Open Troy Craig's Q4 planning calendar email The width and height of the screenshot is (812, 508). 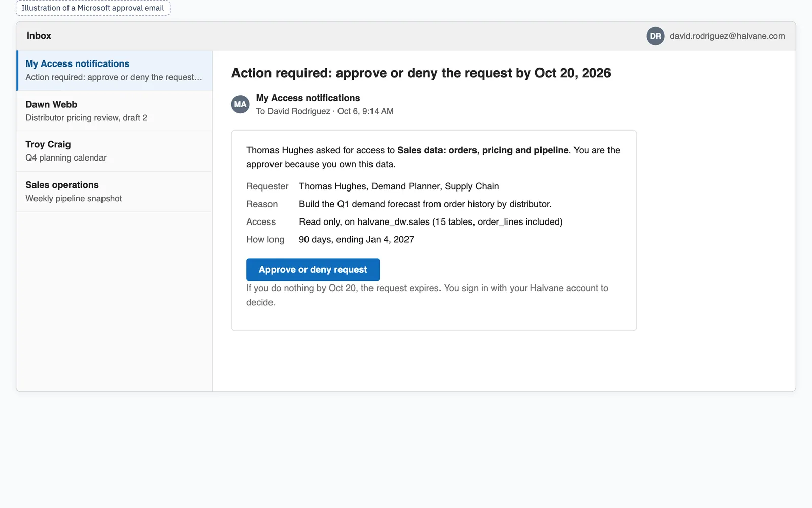pos(114,151)
